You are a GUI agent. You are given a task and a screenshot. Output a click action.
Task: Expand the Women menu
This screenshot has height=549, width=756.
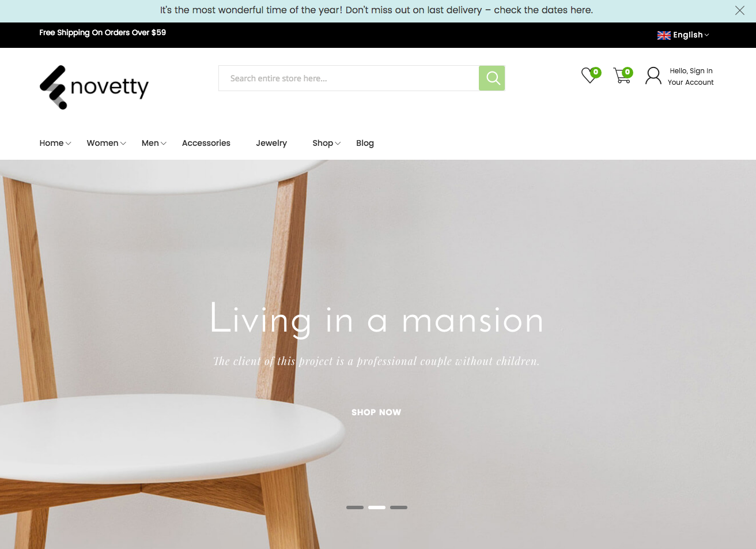coord(106,143)
